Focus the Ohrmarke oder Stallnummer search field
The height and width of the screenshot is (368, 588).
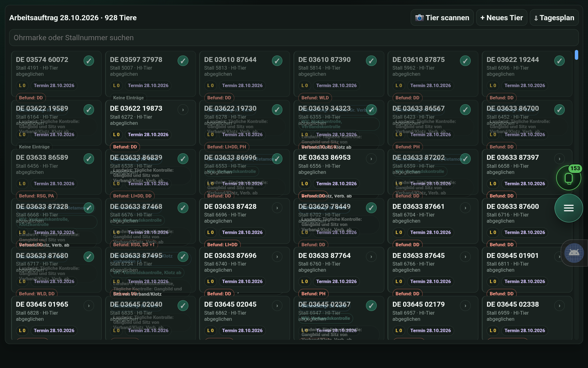[x=294, y=38]
